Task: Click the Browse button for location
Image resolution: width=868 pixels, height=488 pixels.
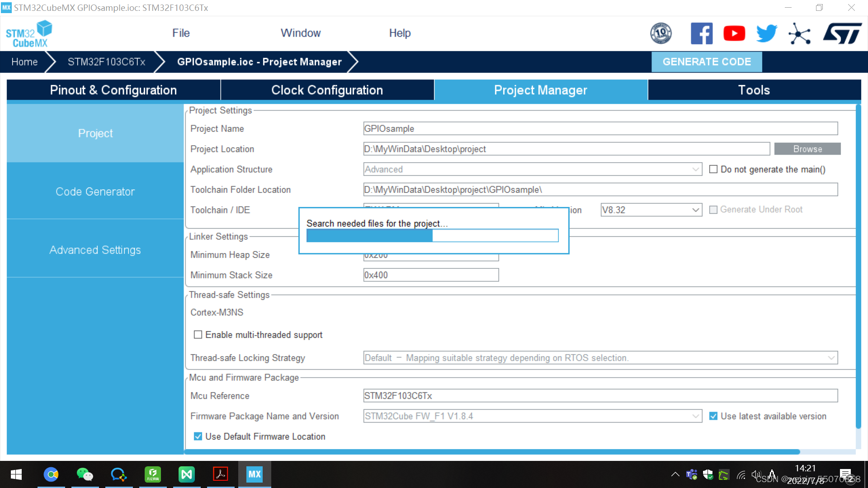Action: point(807,149)
